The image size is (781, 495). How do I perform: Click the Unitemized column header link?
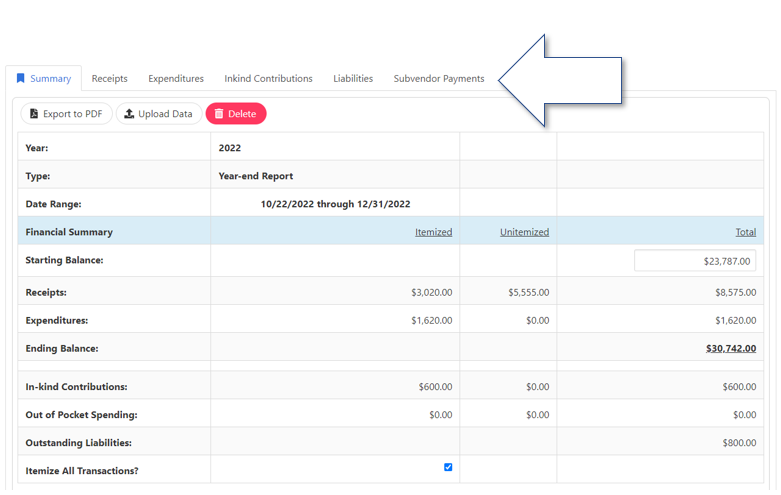[x=524, y=232]
